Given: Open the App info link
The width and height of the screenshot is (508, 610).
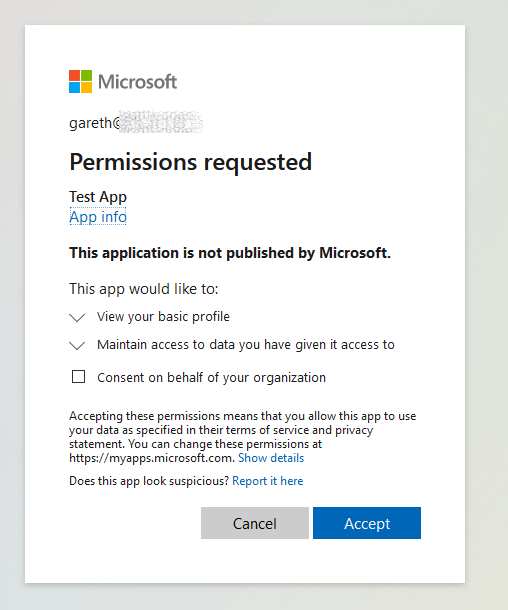Looking at the screenshot, I should (x=98, y=217).
